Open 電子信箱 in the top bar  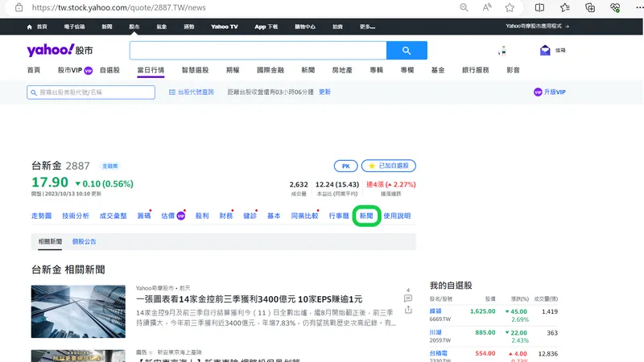click(74, 27)
